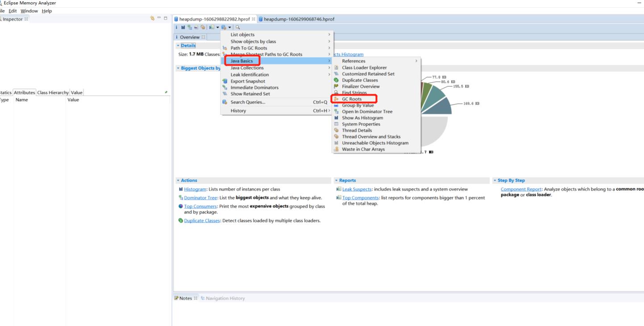This screenshot has height=326, width=644.
Task: Switch to heapdump-1606299068746.hprof tab
Action: coord(296,19)
